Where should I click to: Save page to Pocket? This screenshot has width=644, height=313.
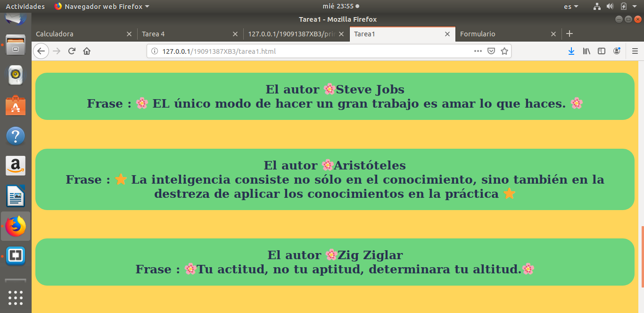pyautogui.click(x=491, y=51)
